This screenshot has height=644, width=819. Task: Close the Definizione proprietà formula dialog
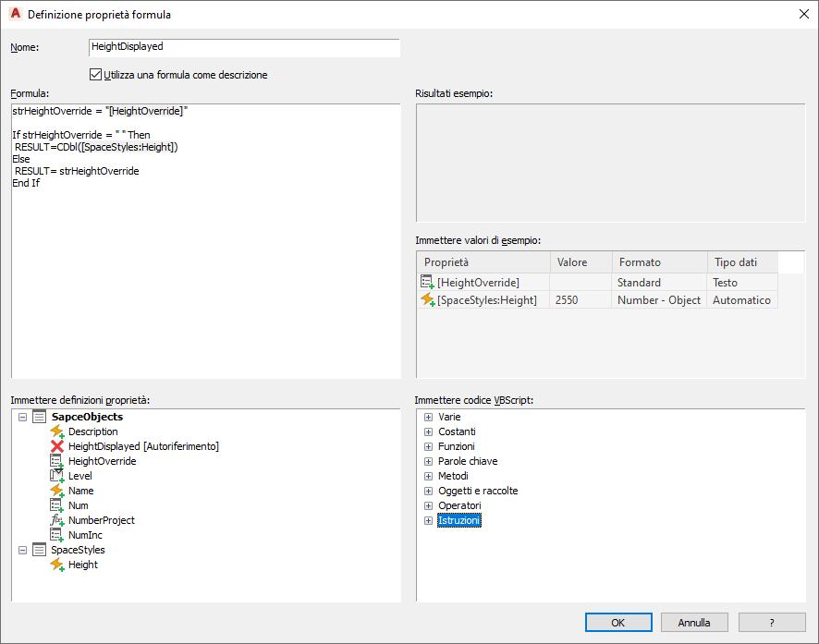804,14
